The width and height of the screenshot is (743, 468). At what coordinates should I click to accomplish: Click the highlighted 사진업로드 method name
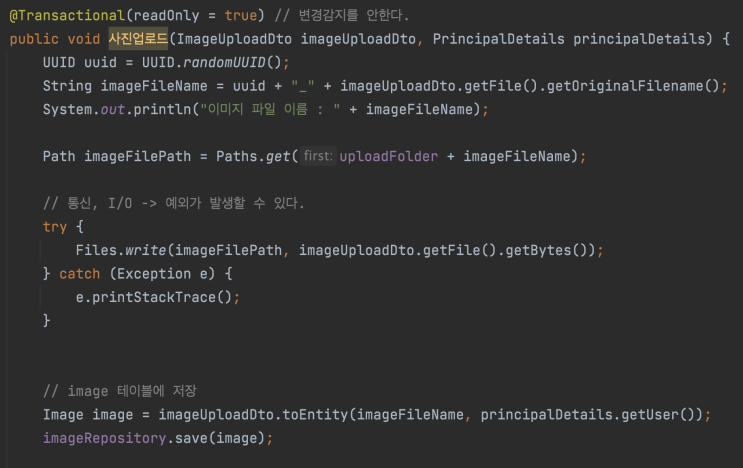pos(138,38)
